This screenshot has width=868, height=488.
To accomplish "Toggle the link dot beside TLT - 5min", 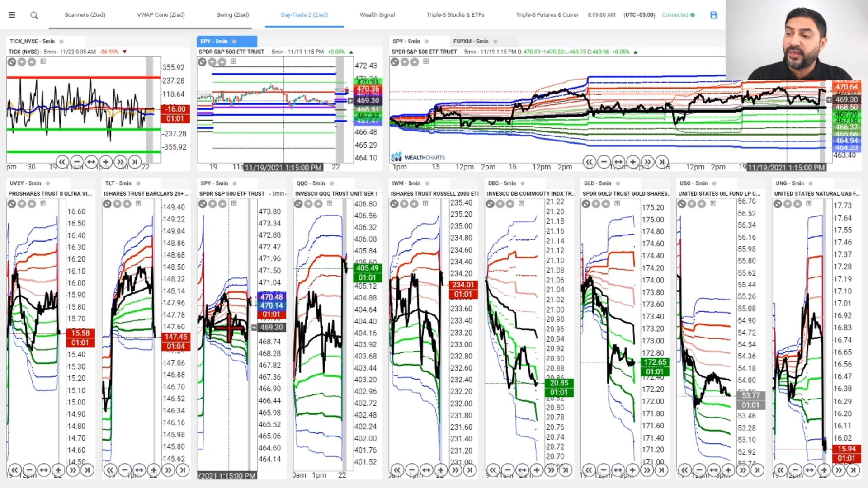I will [x=138, y=183].
